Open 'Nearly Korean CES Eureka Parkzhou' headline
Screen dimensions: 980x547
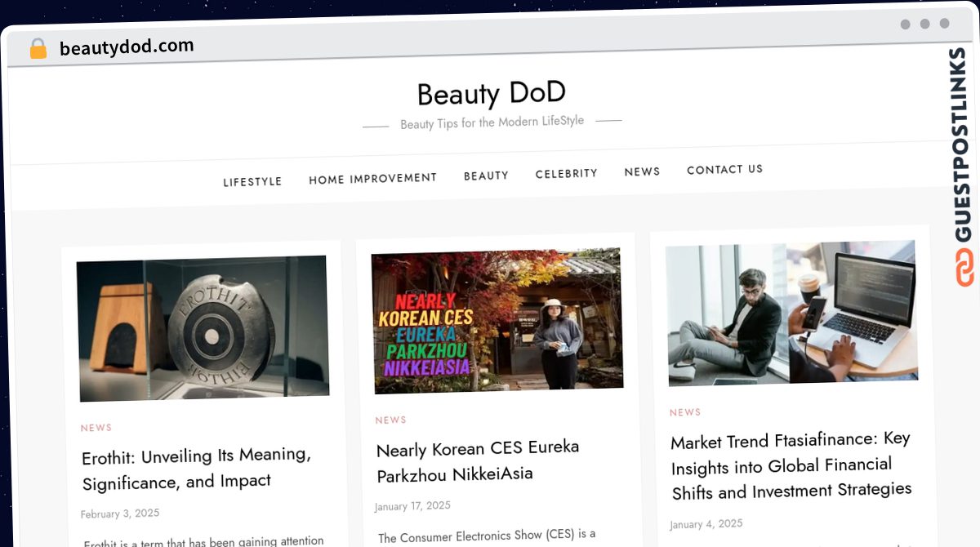click(478, 460)
